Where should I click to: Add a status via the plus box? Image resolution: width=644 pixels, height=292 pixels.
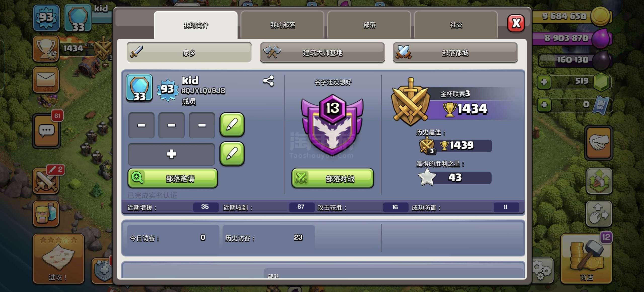tap(172, 154)
